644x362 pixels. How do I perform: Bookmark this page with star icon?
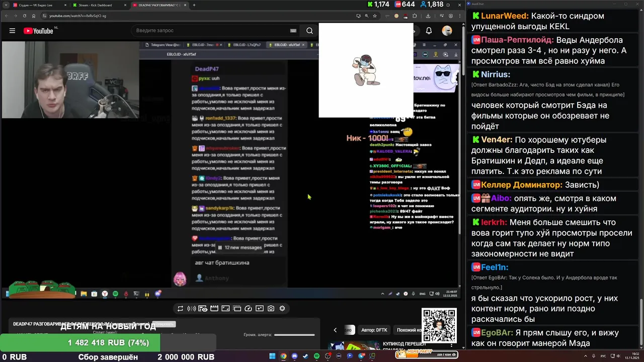coord(375,16)
